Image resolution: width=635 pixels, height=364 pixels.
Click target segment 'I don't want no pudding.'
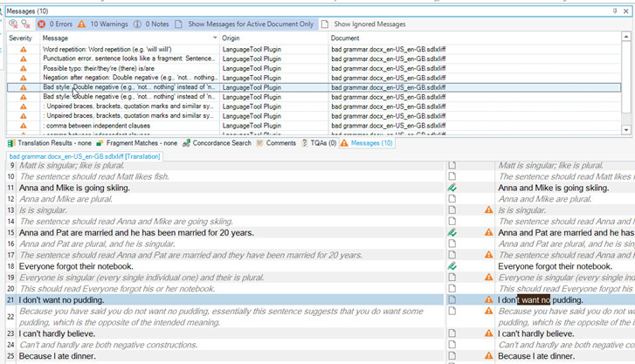(x=541, y=300)
